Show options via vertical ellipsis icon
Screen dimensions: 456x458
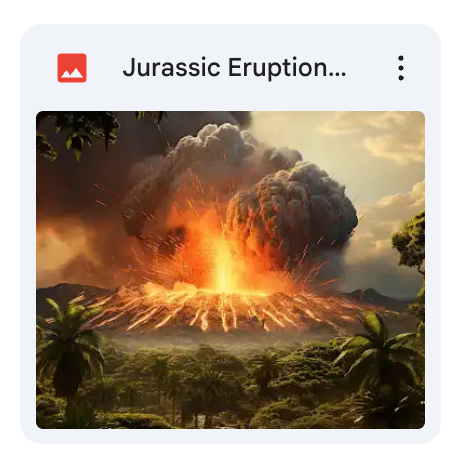401,68
